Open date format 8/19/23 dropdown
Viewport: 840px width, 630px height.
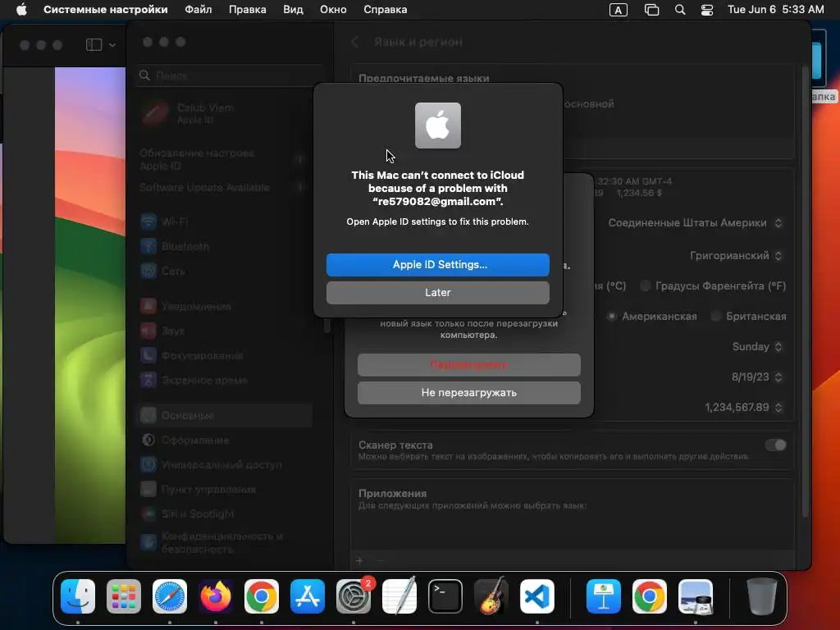[757, 377]
